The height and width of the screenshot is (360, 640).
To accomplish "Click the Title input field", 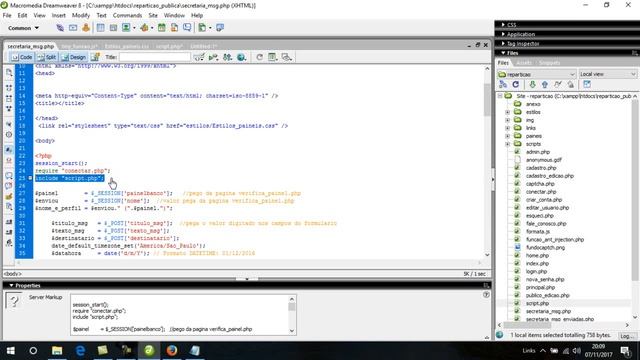I will coord(155,57).
